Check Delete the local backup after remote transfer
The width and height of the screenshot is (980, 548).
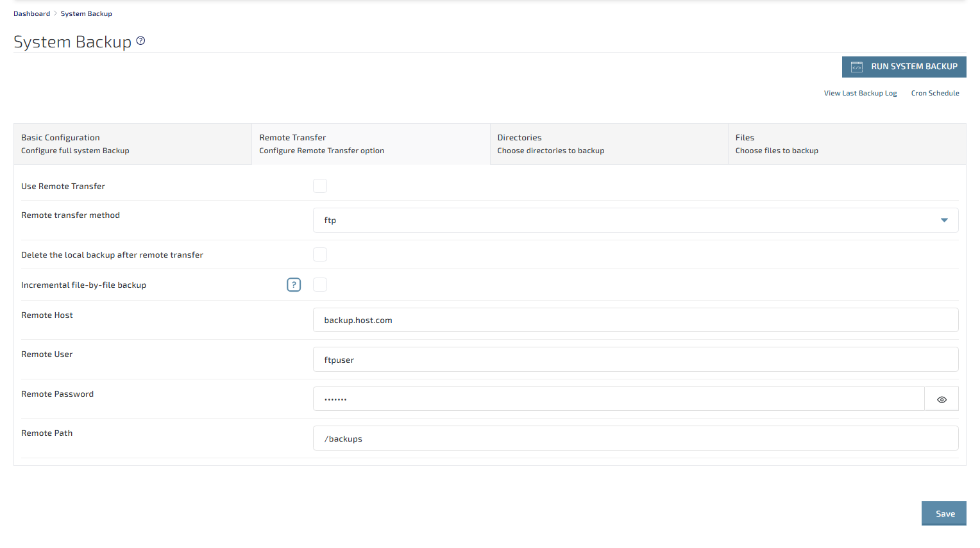click(320, 254)
